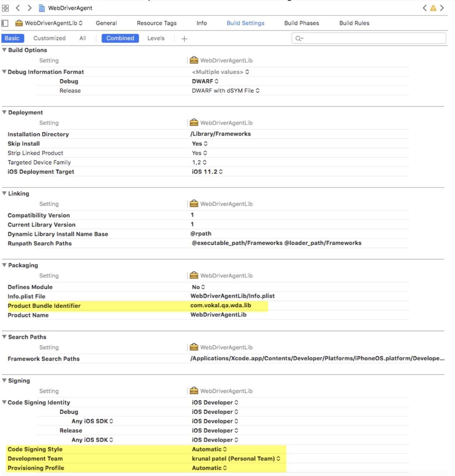Open Targeted Device Family 1,2 popup
The width and height of the screenshot is (455, 476).
199,162
